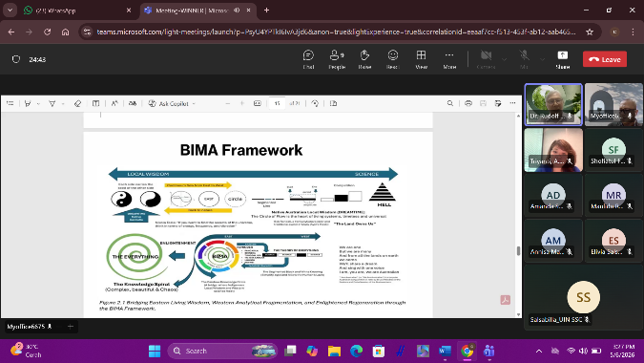The width and height of the screenshot is (644, 363).
Task: Raise your hand in the meeting
Action: tap(364, 59)
